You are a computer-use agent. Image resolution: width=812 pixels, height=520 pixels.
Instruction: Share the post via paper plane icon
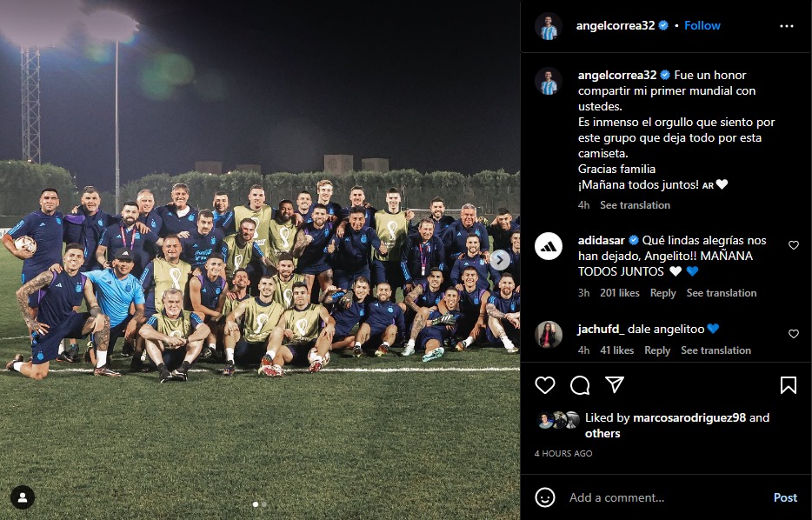(615, 384)
